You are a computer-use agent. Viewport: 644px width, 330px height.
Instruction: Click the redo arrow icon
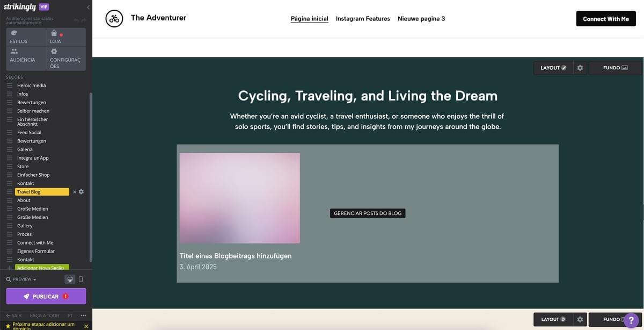coord(84,20)
